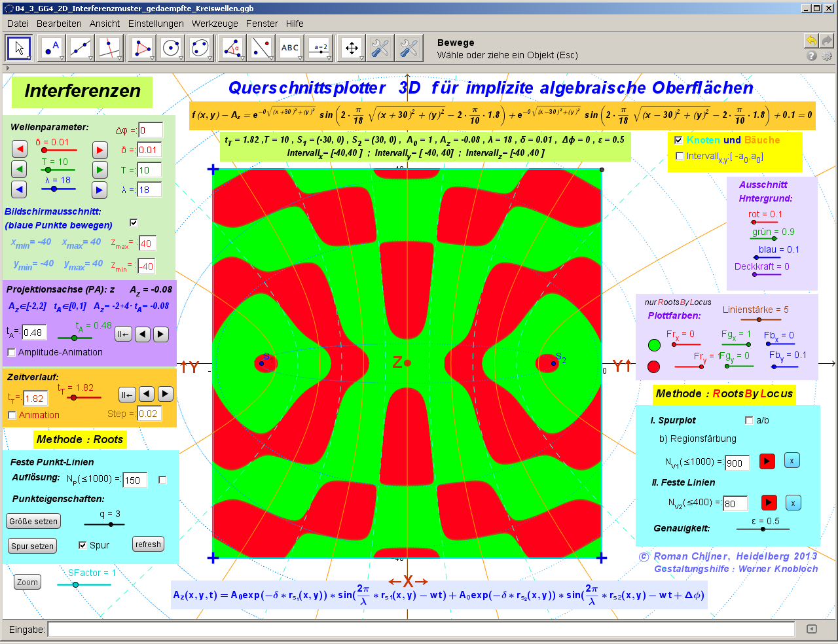
Task: Select the Circle with Center tool
Action: coord(170,48)
